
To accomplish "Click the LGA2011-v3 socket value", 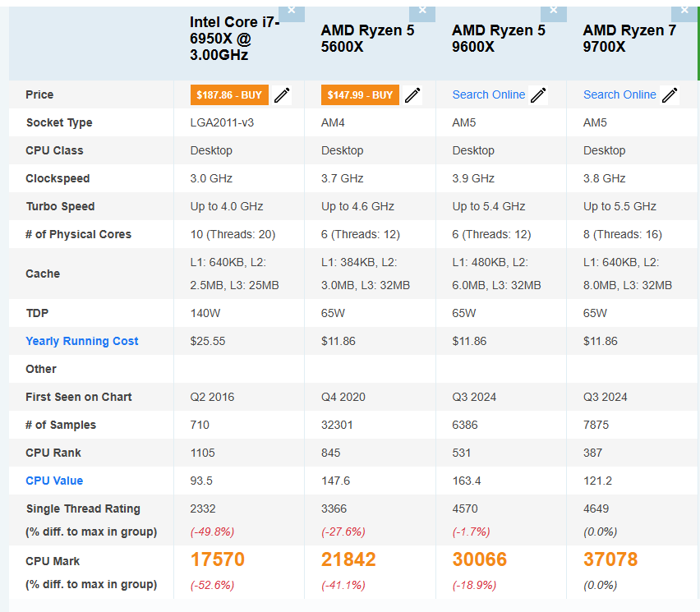I will tap(222, 122).
